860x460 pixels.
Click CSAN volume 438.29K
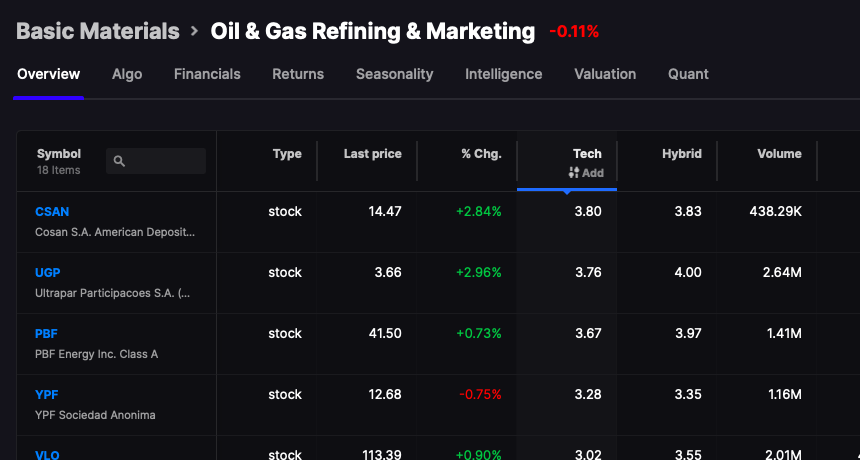click(776, 212)
